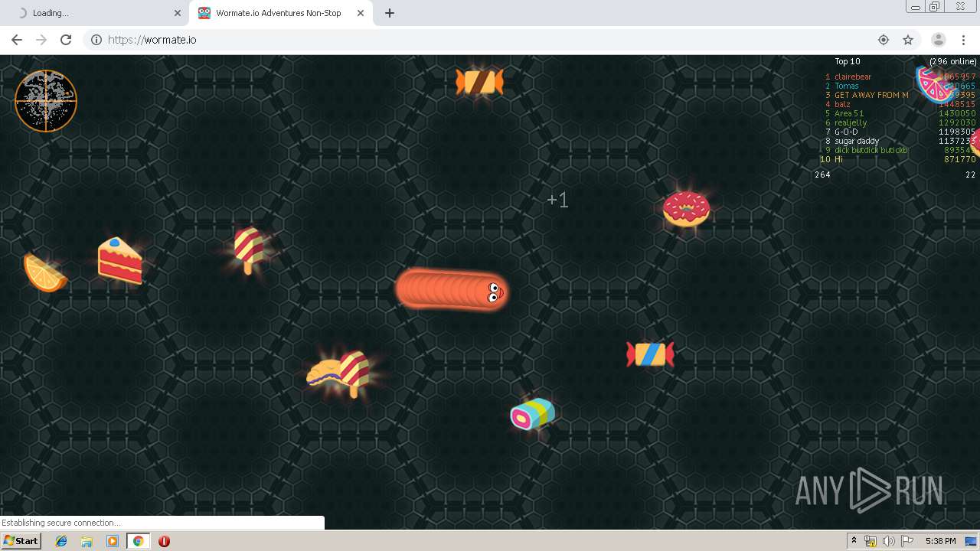Open the volume control in tray

pos(888,541)
